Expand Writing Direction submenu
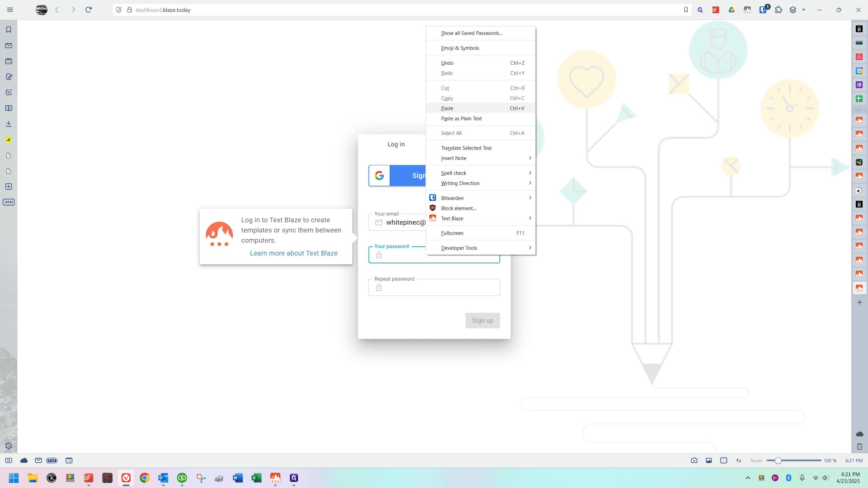Screen dimensions: 868x488 [480, 183]
